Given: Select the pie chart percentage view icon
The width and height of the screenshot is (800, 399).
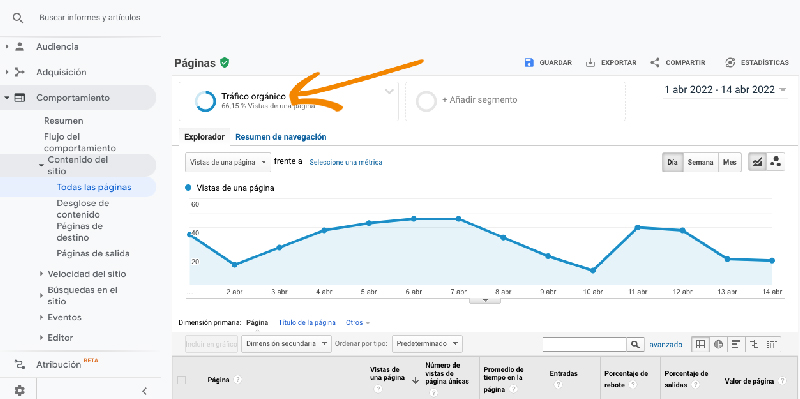Looking at the screenshot, I should pyautogui.click(x=718, y=344).
